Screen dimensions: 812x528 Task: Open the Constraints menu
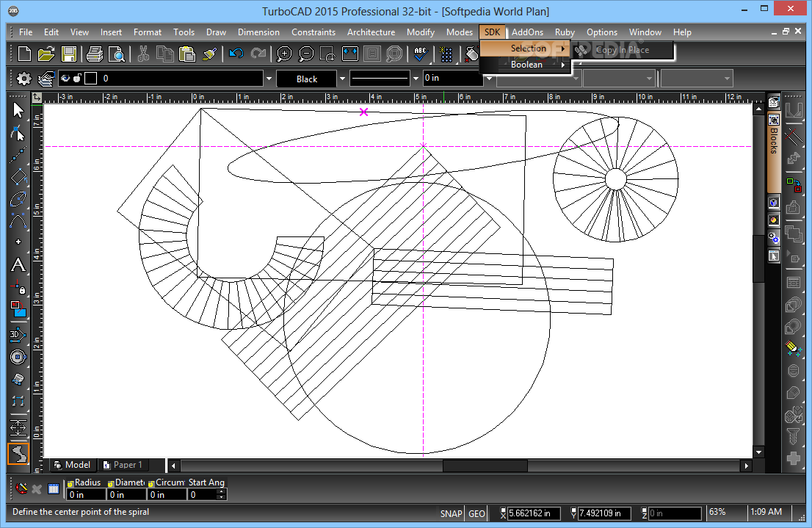pyautogui.click(x=313, y=32)
